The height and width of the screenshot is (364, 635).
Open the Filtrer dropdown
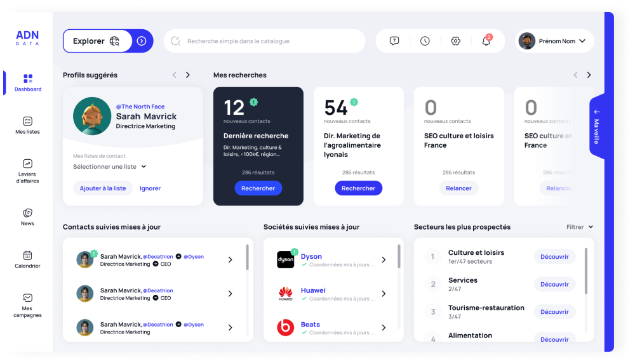579,227
